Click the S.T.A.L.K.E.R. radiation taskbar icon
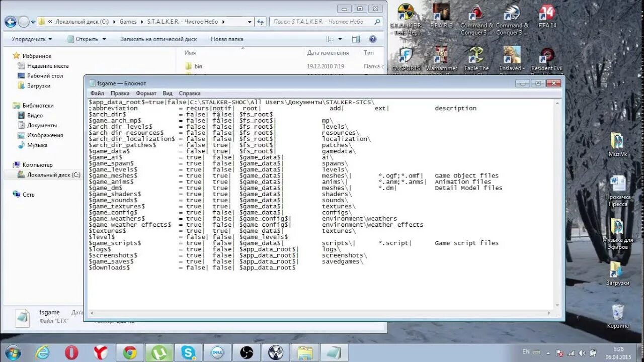 point(276,352)
